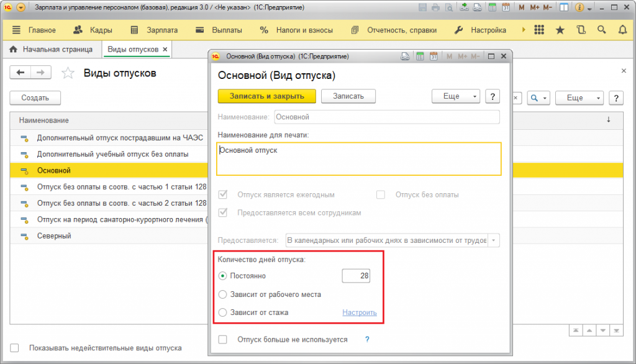This screenshot has height=364, width=636.
Task: Open favorites star in section panel
Action: pyautogui.click(x=560, y=30)
